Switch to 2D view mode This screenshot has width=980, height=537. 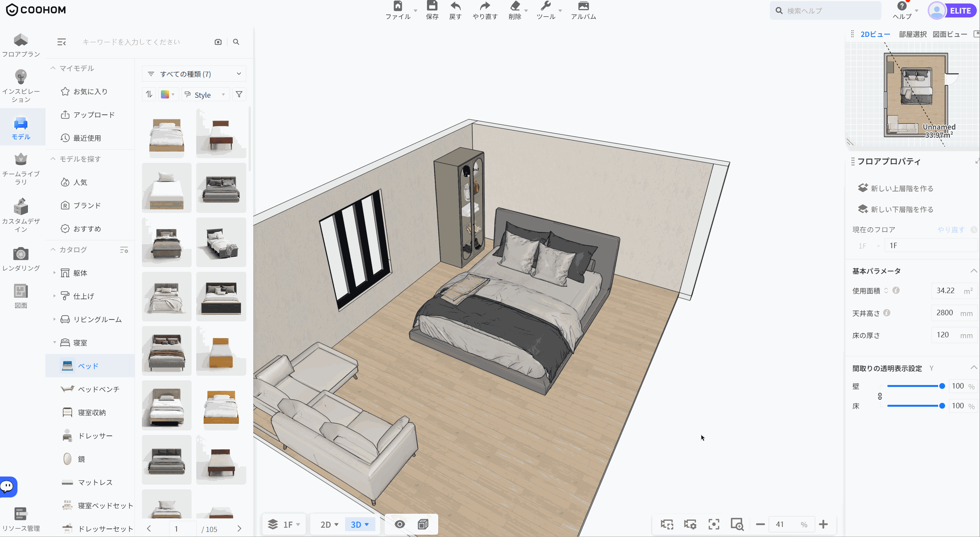[330, 525]
